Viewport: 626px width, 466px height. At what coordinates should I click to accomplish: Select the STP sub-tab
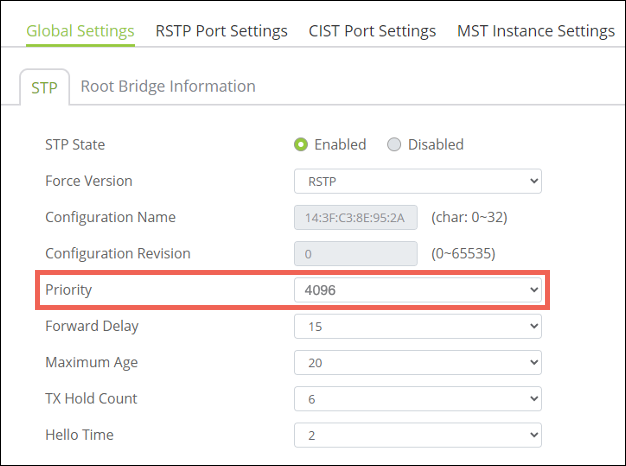tap(44, 87)
